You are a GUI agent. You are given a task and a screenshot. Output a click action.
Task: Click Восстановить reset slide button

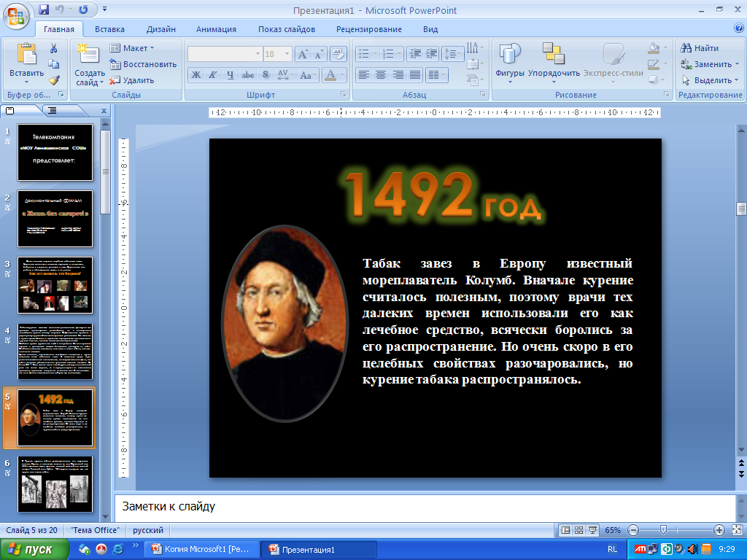point(143,64)
